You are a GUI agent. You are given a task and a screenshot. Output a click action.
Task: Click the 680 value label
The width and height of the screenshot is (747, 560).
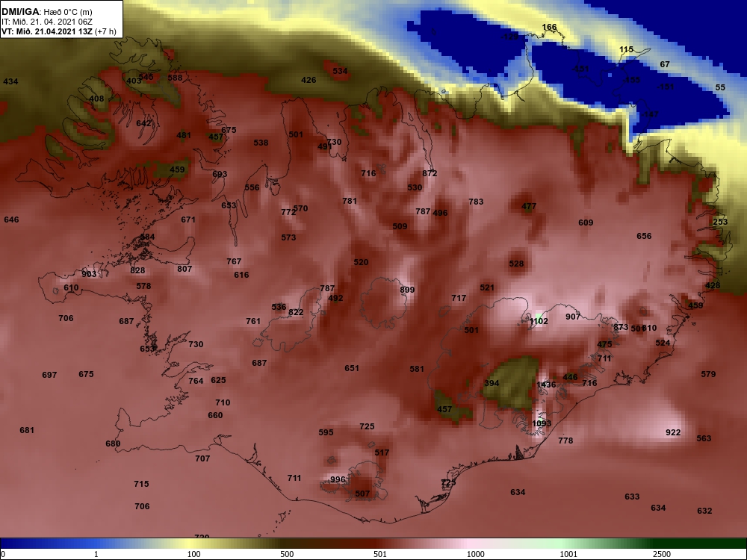[113, 444]
